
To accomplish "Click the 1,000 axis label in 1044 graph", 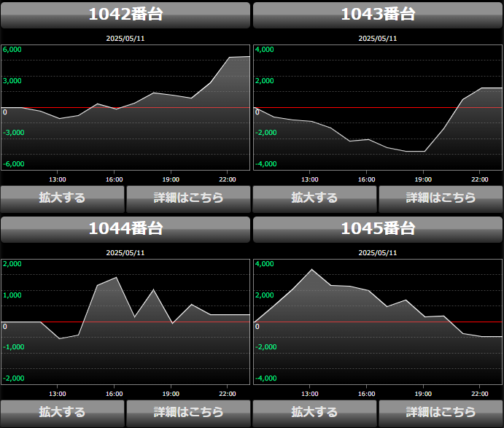I will [x=12, y=295].
